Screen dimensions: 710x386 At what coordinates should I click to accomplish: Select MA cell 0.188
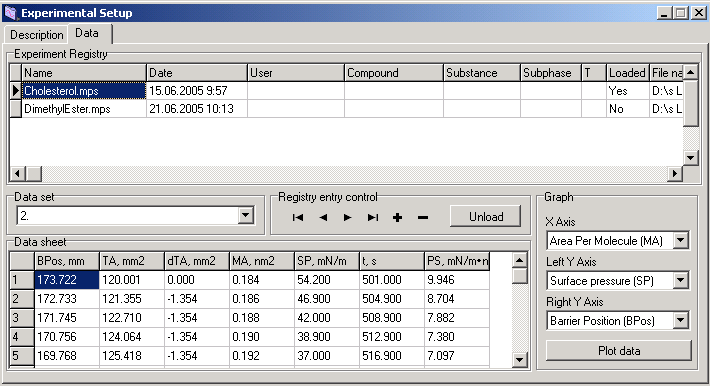(x=262, y=318)
